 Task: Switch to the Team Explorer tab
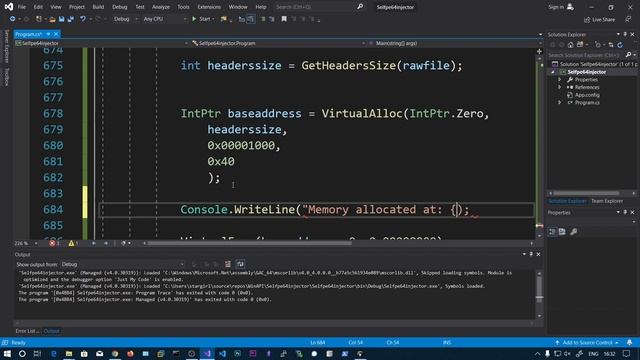click(x=607, y=201)
